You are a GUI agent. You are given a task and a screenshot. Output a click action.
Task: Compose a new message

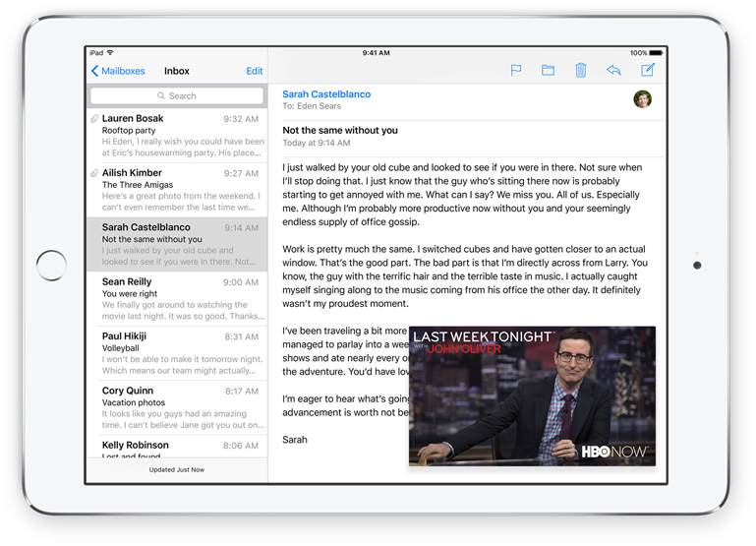point(648,71)
